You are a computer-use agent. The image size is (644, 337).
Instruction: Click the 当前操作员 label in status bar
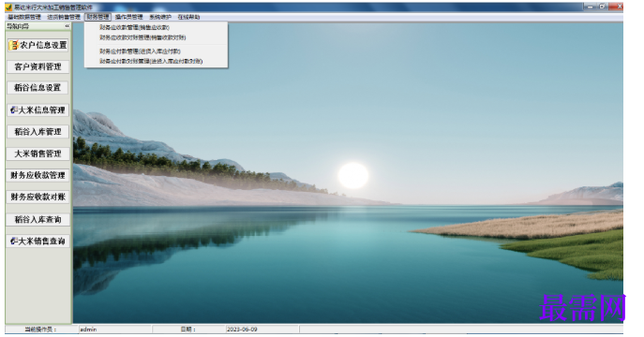click(41, 330)
